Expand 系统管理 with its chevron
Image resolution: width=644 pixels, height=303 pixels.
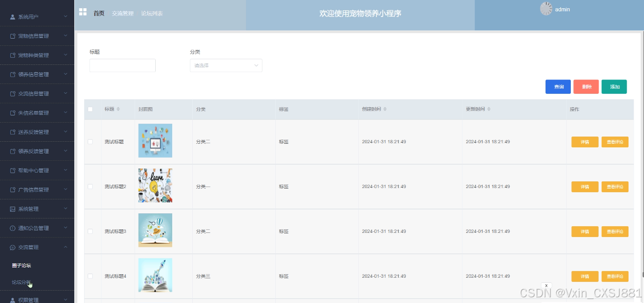point(65,209)
